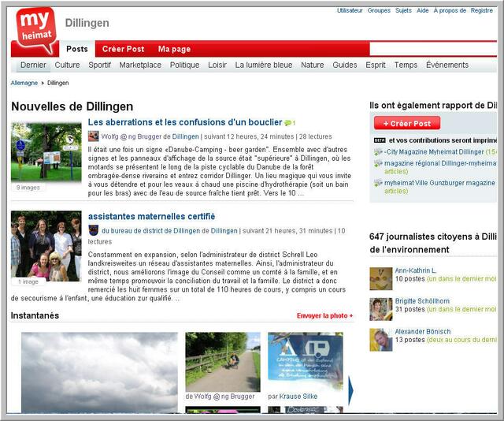The height and width of the screenshot is (421, 504).
Task: Click photo credit Wolfg@ng Brugger under snapshot
Action: tap(224, 397)
